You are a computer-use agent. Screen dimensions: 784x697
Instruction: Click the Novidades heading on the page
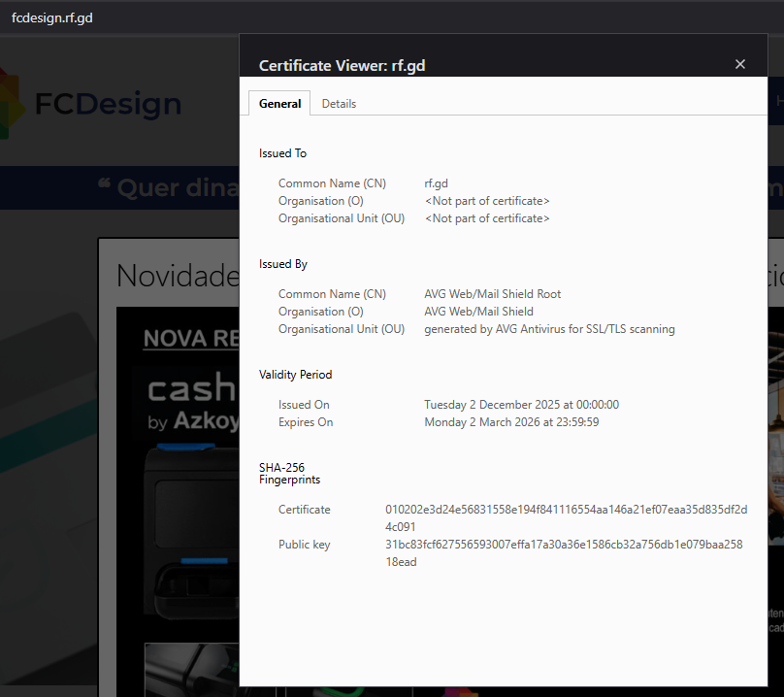pyautogui.click(x=177, y=276)
